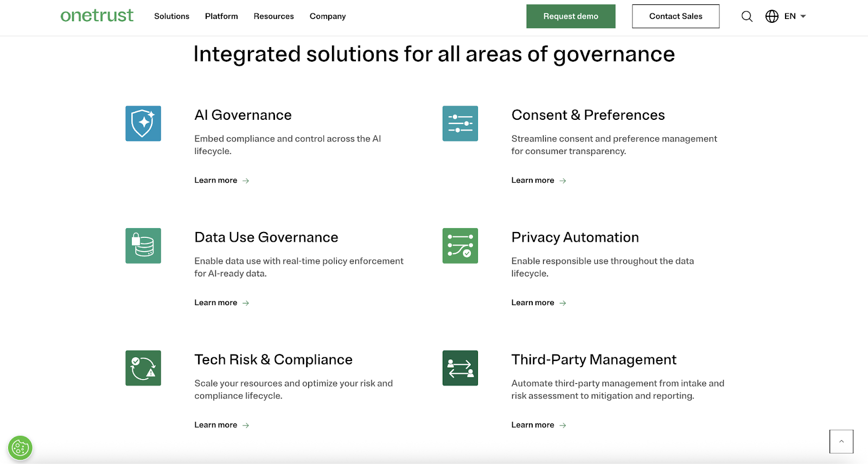This screenshot has width=868, height=464.
Task: Open the Company menu
Action: point(328,16)
